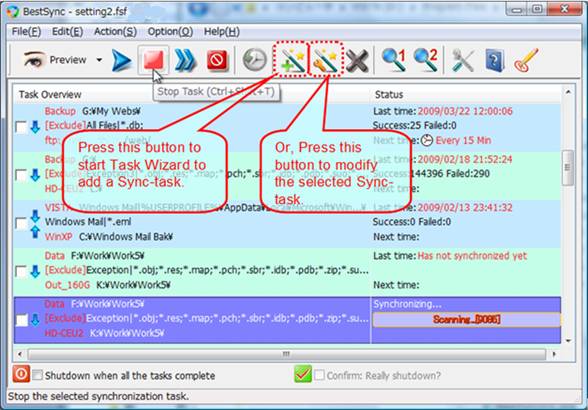Check the box for G:¥My Webs¥ backup task
The image size is (588, 410).
click(21, 127)
